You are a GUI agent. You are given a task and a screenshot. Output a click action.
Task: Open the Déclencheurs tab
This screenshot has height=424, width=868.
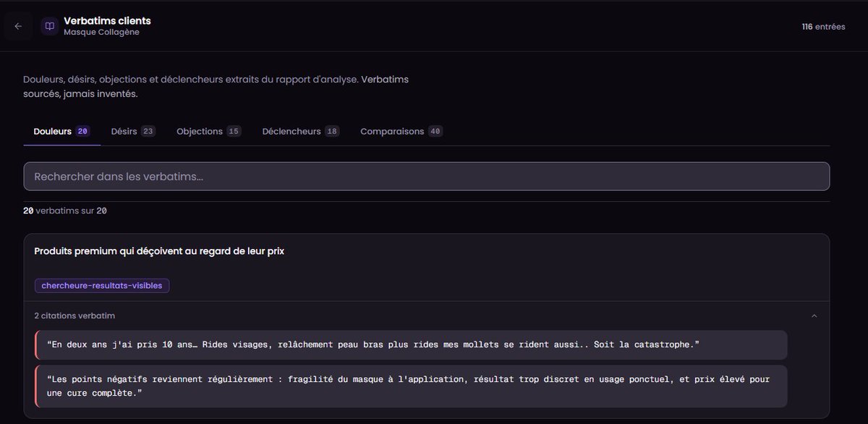point(301,132)
